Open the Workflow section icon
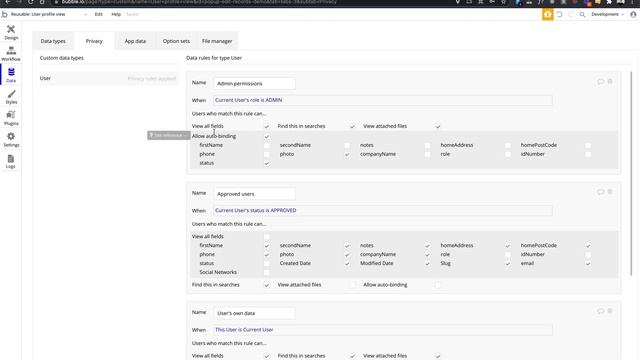The height and width of the screenshot is (360, 640). [11, 54]
